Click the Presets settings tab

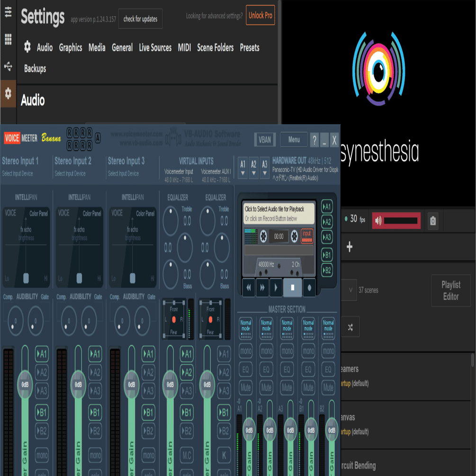tap(250, 48)
